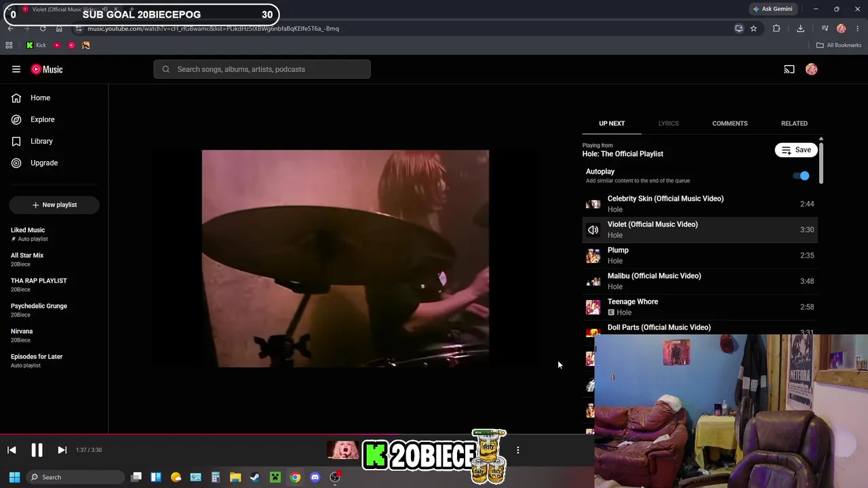
Task: Click the Celebrity Skin queue thumbnail
Action: (x=593, y=204)
